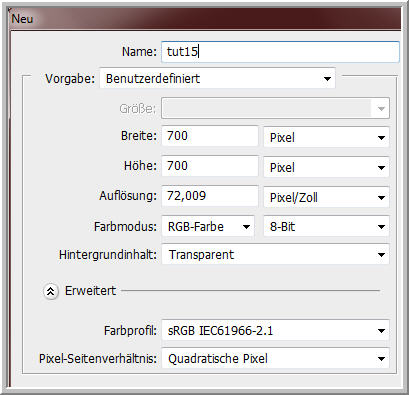This screenshot has height=395, width=409.
Task: Open the Hintergrundinhalt Transparent dropdown
Action: 275,255
